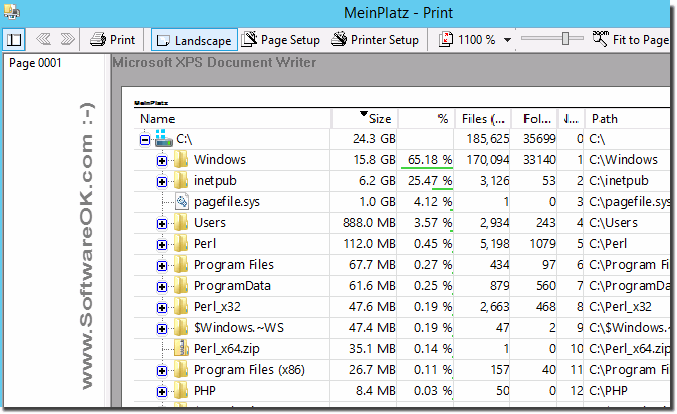Click the Perl_x64.zip archive icon
Image resolution: width=677 pixels, height=414 pixels.
click(181, 349)
